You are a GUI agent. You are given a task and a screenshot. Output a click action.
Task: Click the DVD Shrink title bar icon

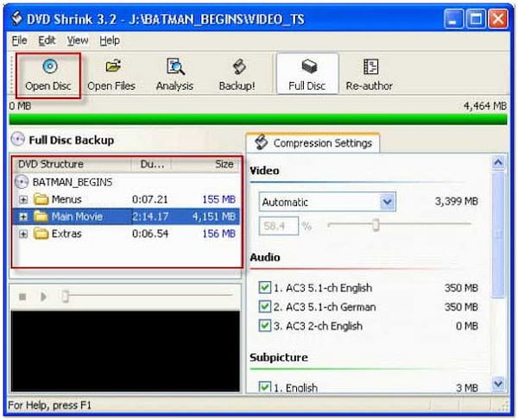pyautogui.click(x=16, y=18)
